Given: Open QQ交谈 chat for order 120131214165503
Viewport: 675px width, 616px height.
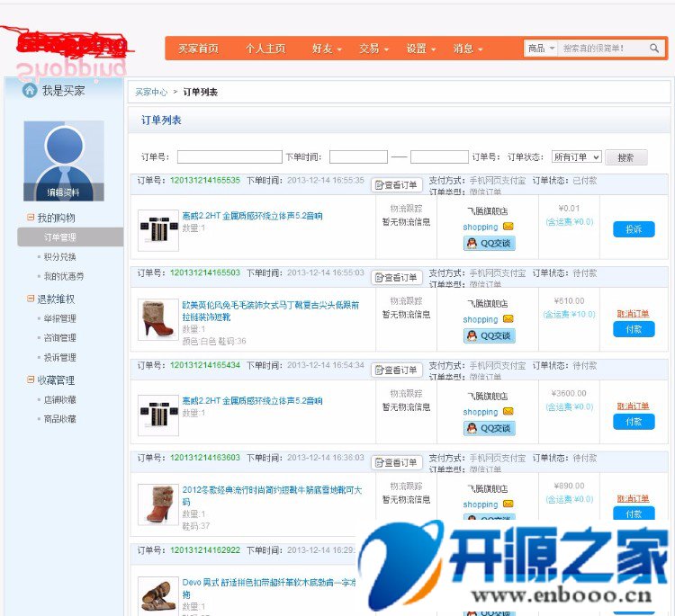Looking at the screenshot, I should (x=490, y=335).
